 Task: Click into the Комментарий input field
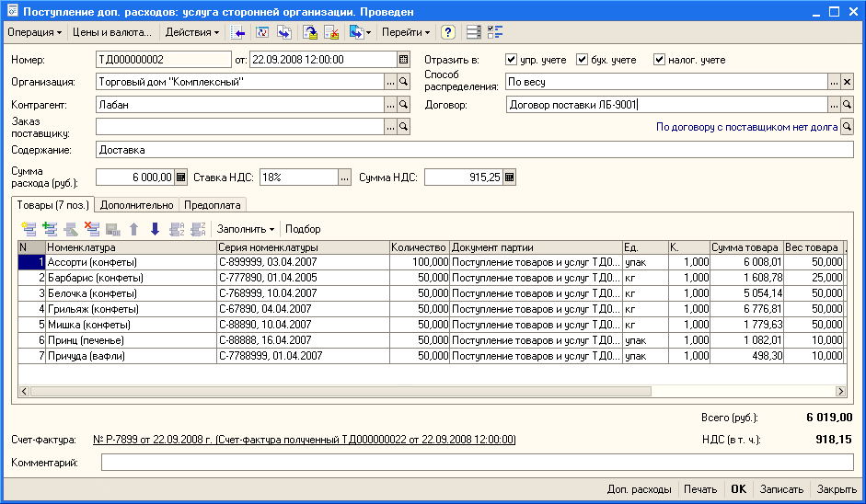coord(477,462)
